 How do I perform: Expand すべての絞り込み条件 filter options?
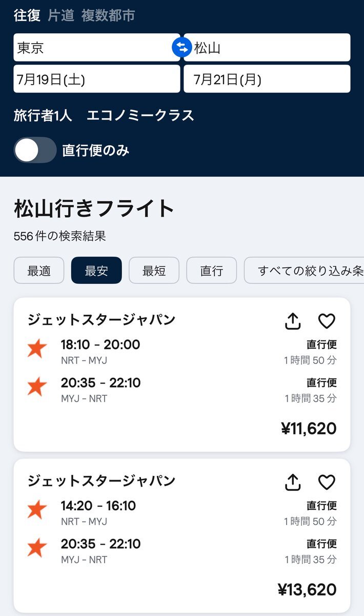[304, 271]
